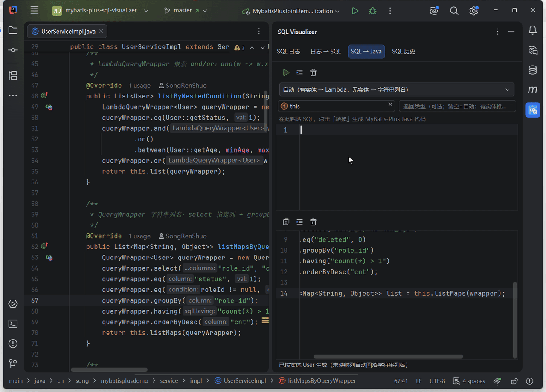The height and width of the screenshot is (392, 546).
Task: Copy the generated Java code
Action: [286, 222]
